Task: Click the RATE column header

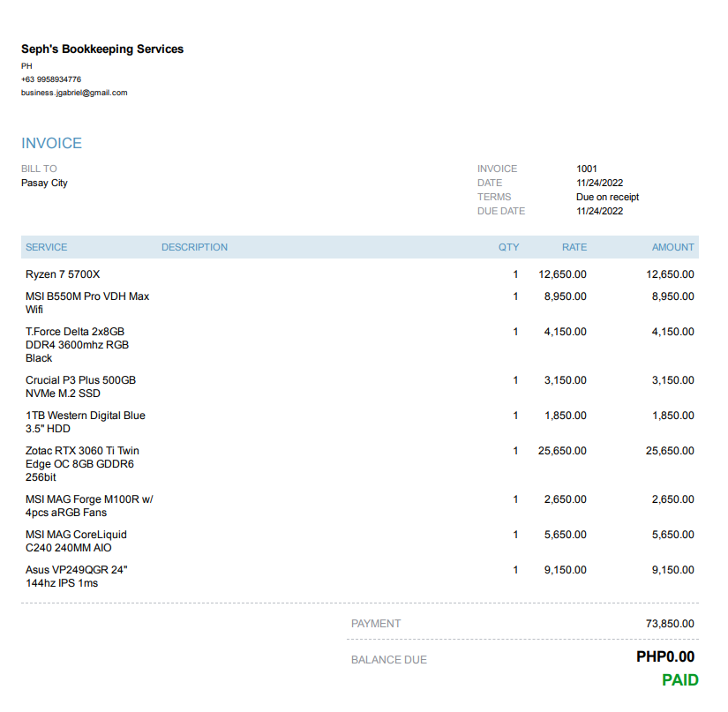Action: [x=574, y=247]
